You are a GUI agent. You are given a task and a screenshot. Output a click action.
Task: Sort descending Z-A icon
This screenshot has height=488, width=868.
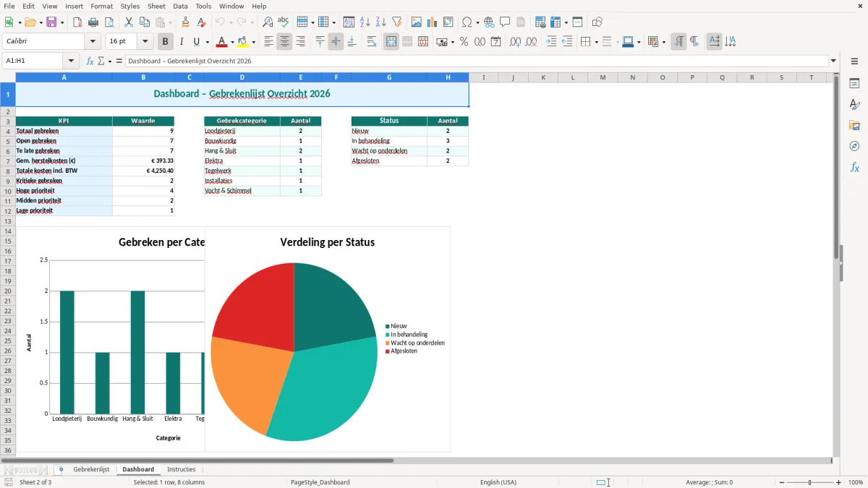point(381,22)
